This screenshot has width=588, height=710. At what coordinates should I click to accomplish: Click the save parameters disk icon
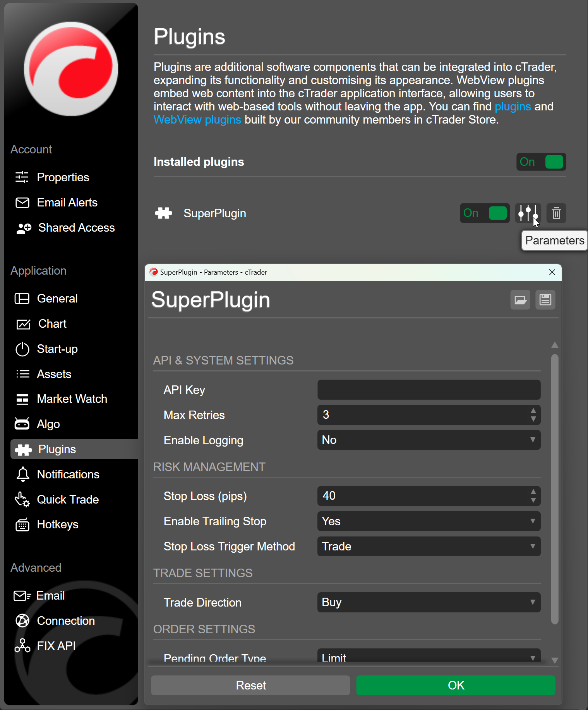(x=545, y=300)
